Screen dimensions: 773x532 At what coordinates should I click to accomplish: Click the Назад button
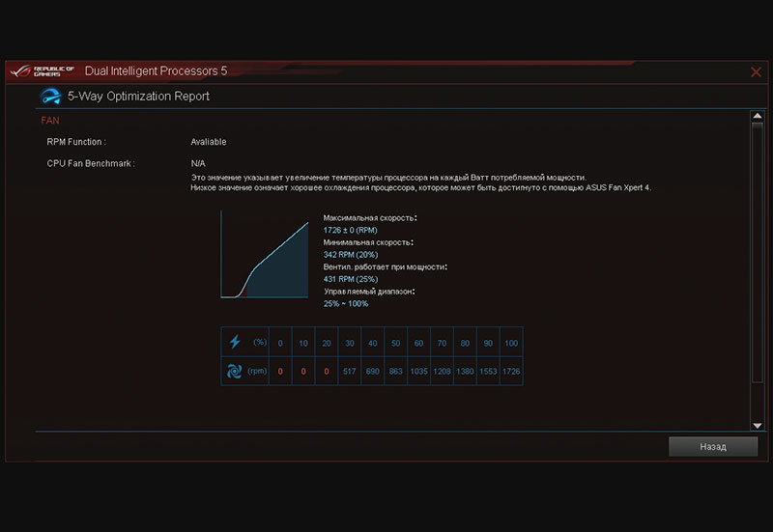(713, 447)
